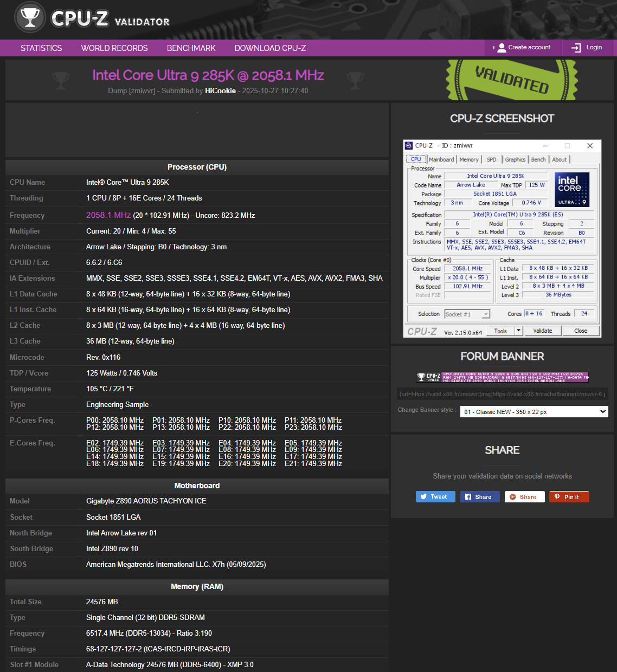Share validation using the Facebook Share button
The height and width of the screenshot is (672, 617).
click(479, 497)
